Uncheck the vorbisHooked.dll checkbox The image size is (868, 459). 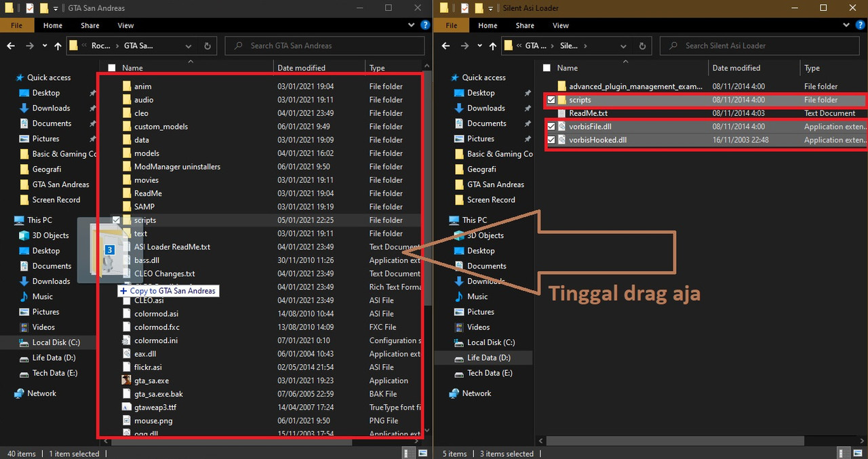pyautogui.click(x=551, y=140)
